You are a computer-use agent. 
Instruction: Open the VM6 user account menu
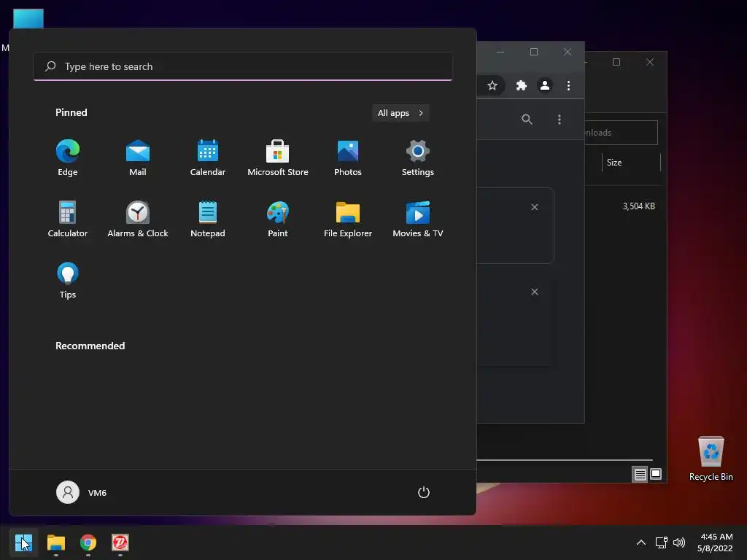pyautogui.click(x=82, y=492)
